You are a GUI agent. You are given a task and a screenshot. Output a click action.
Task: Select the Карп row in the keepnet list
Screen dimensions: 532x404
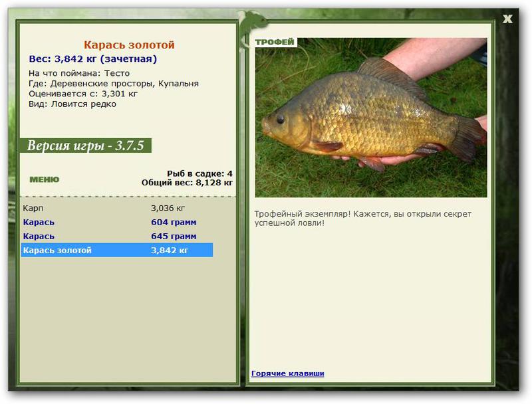pos(117,208)
